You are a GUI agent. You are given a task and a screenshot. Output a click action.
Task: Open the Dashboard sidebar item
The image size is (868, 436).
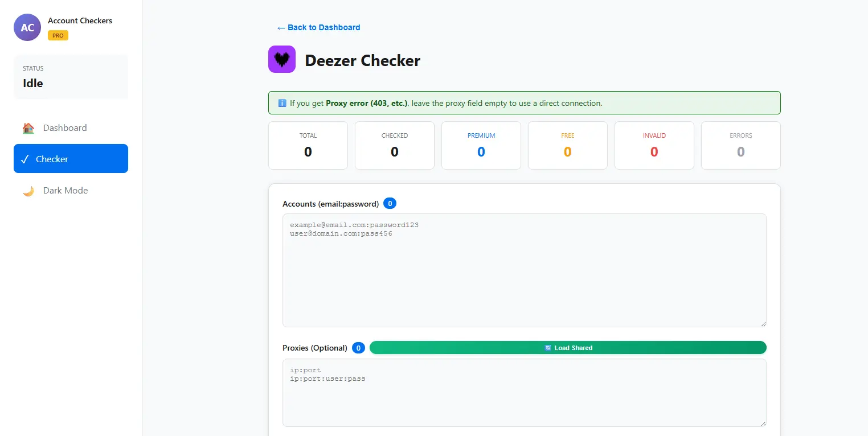71,127
